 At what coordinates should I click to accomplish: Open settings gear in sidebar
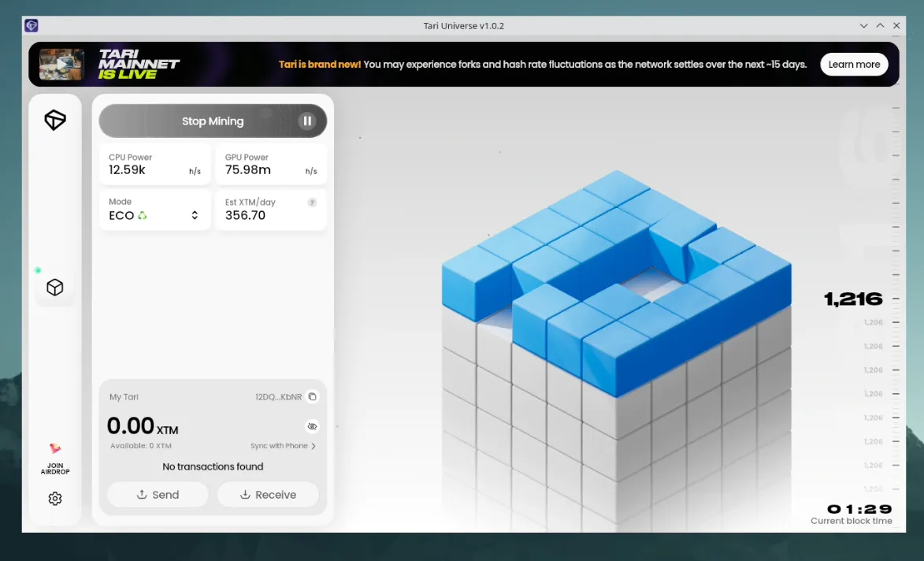point(55,499)
